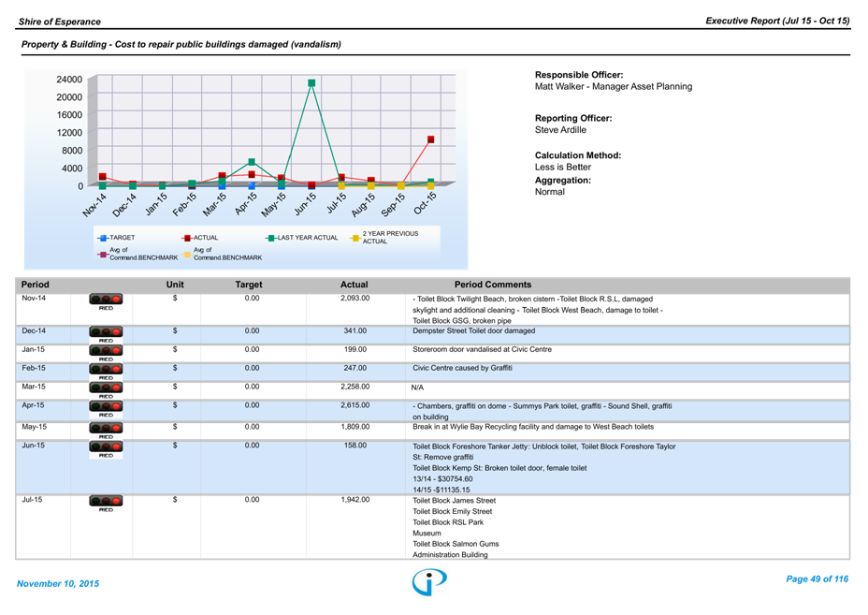Viewport: 868px width, 615px height.
Task: Click the red traffic light icon for Jun-15
Action: pyautogui.click(x=106, y=450)
